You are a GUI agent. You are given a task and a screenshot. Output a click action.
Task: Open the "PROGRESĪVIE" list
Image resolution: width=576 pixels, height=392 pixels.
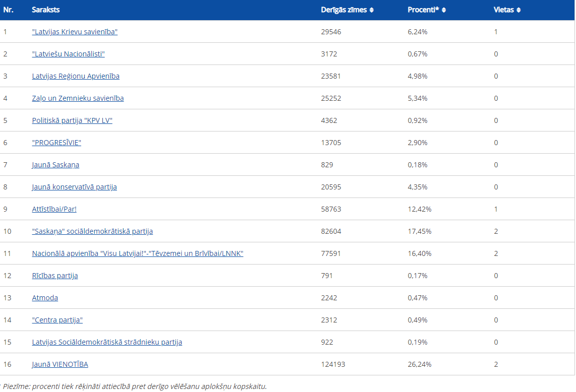tap(56, 143)
